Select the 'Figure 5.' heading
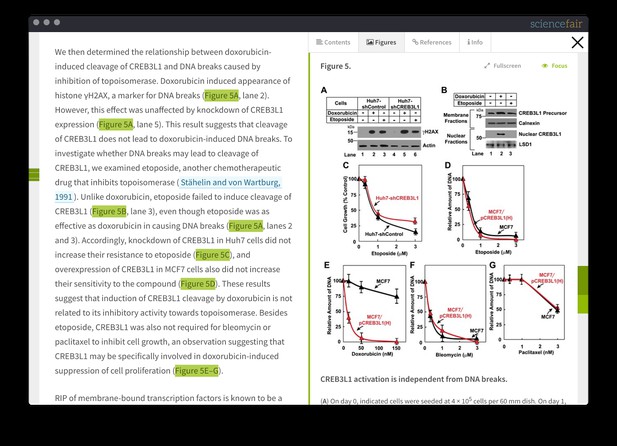 point(335,66)
